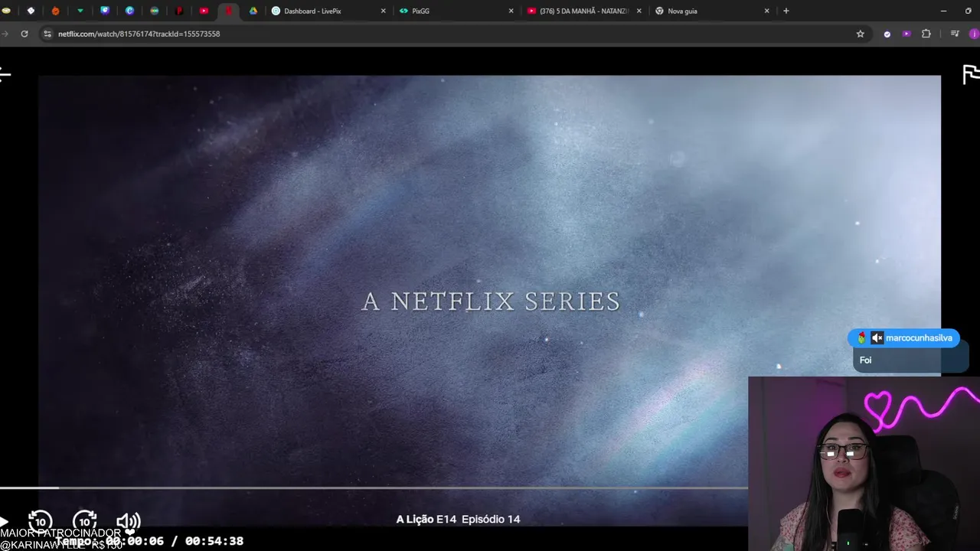Click the blue checkmark extension icon
Screen dimensions: 980x551
887,34
